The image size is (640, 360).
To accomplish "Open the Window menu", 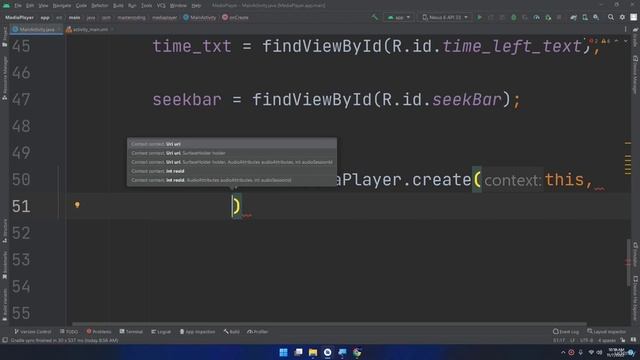I will pos(178,6).
